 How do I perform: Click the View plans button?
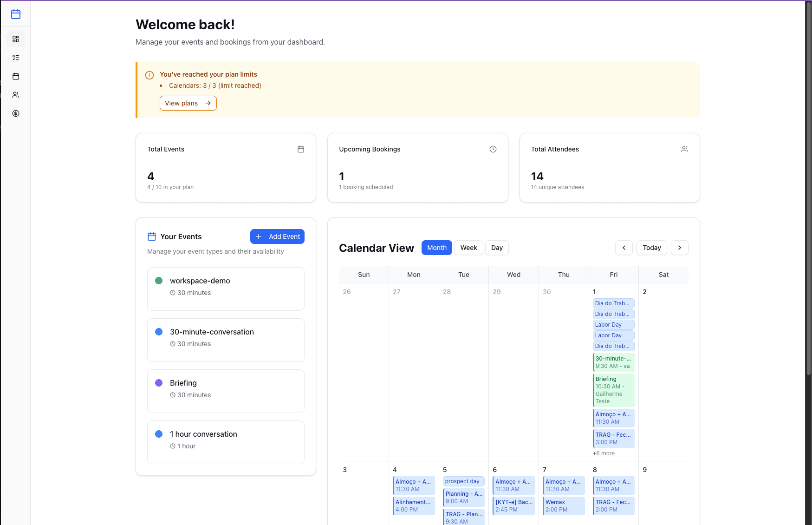click(188, 103)
